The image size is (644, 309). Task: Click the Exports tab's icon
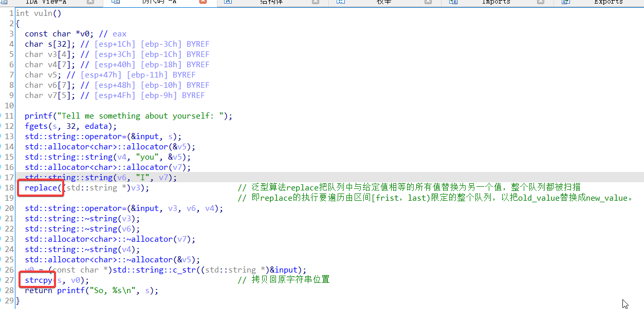pos(566,2)
